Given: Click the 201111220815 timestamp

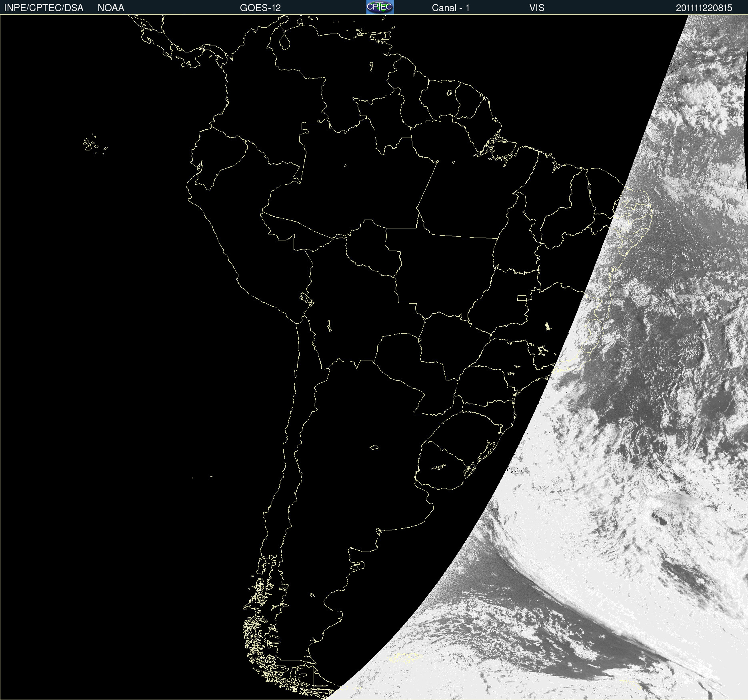Looking at the screenshot, I should tap(704, 8).
